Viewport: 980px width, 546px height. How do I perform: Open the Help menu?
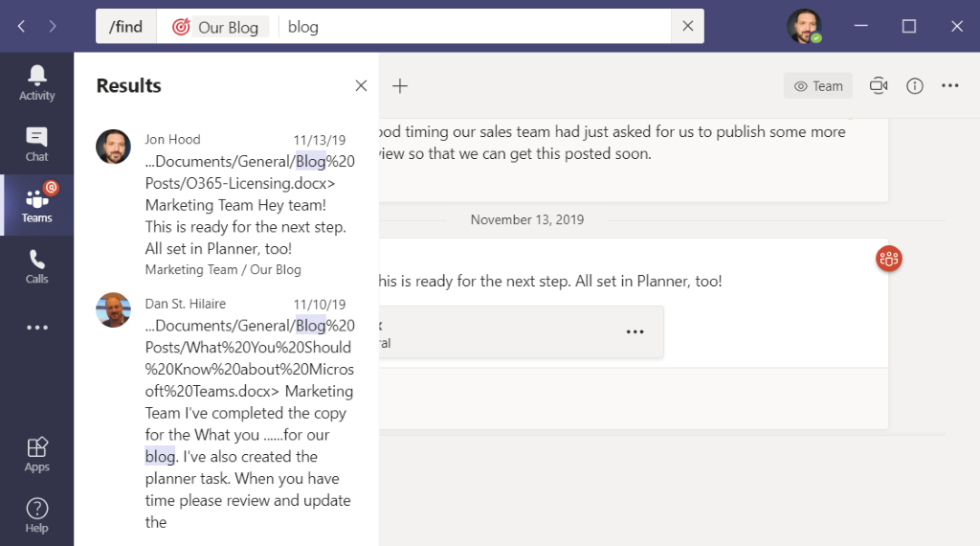[x=37, y=515]
